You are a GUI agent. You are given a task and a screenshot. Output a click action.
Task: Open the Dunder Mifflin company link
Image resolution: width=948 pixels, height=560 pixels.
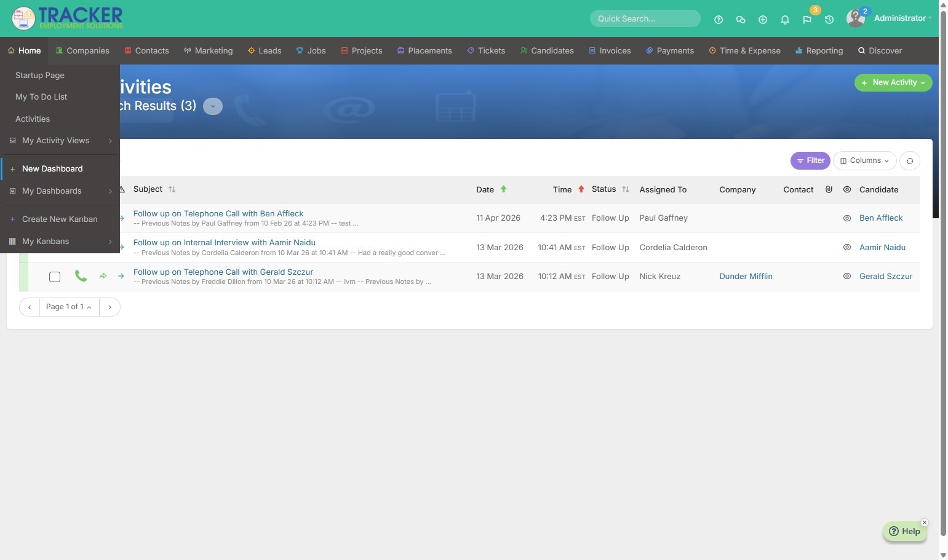pos(746,277)
